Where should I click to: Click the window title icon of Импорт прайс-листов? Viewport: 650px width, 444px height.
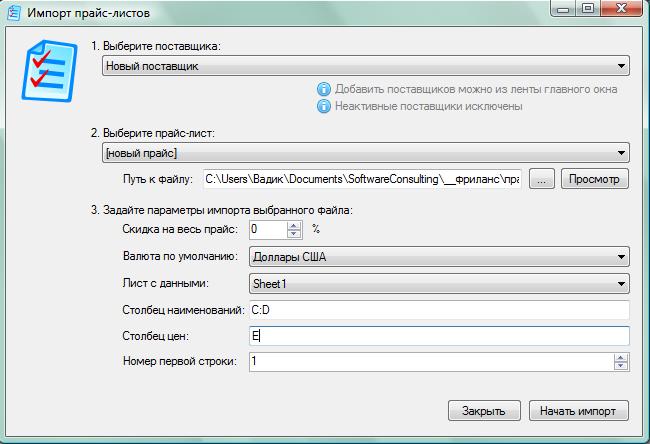click(14, 12)
